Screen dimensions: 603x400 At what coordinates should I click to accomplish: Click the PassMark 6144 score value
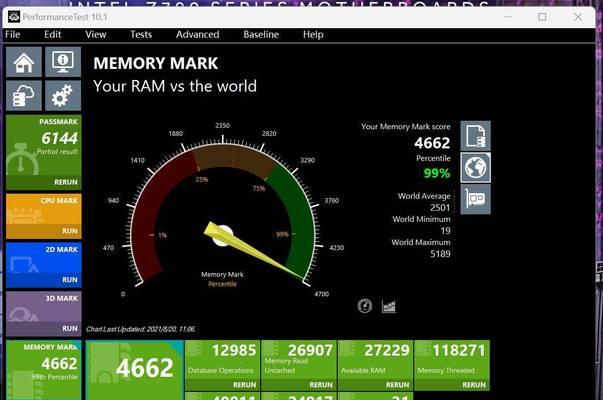(x=60, y=138)
